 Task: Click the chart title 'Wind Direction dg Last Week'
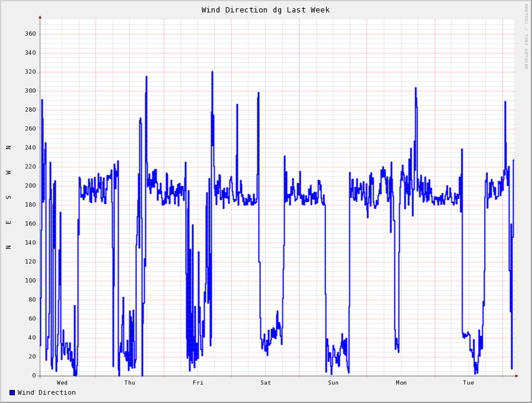click(265, 10)
